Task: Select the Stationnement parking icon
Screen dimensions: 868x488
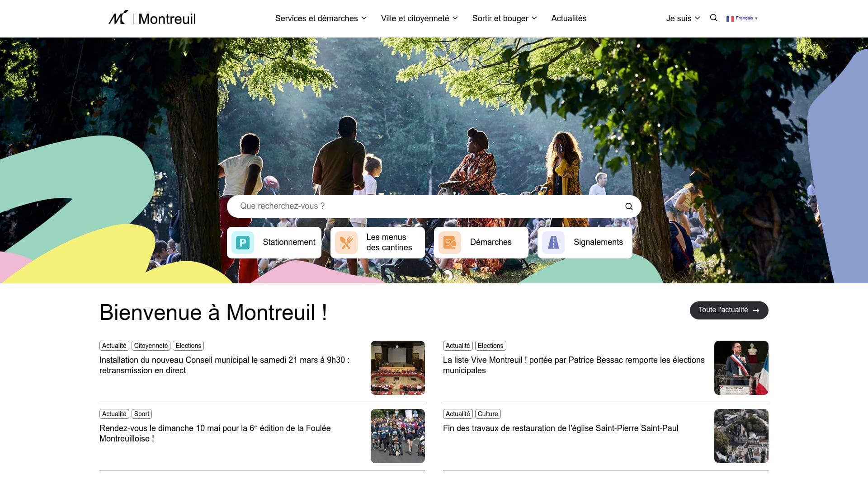Action: [x=242, y=242]
